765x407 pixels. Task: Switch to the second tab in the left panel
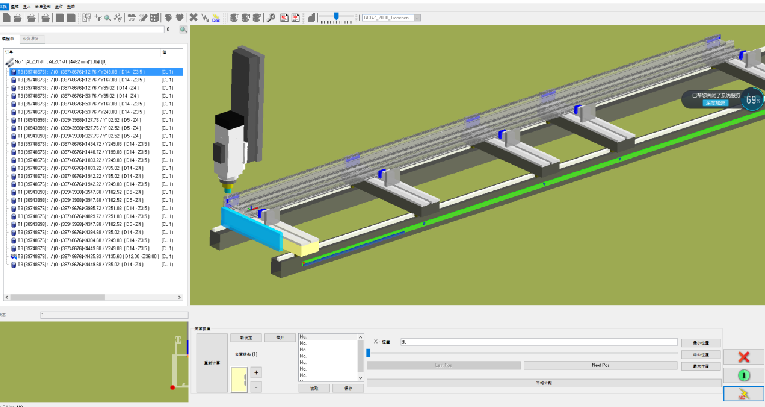pyautogui.click(x=30, y=39)
